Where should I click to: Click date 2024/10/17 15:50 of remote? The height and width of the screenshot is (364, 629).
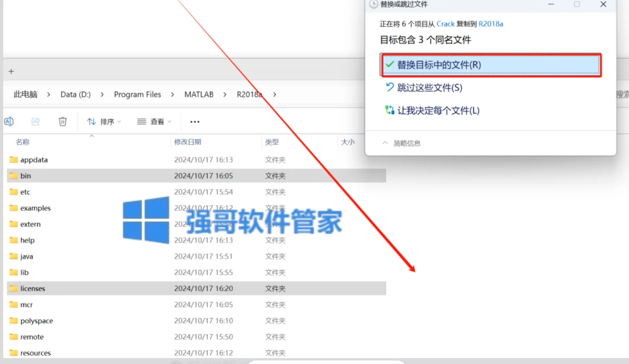point(204,337)
